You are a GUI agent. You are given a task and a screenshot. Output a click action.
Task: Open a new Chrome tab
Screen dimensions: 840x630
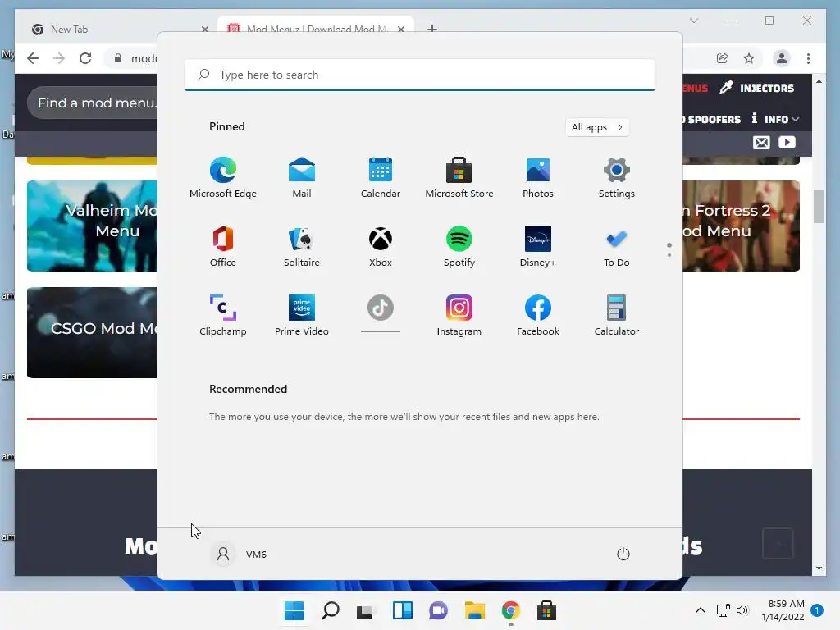(x=432, y=29)
